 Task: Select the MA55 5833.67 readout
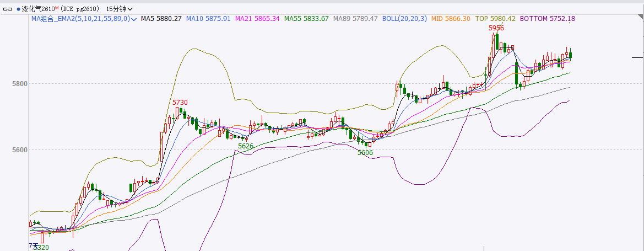click(x=306, y=19)
